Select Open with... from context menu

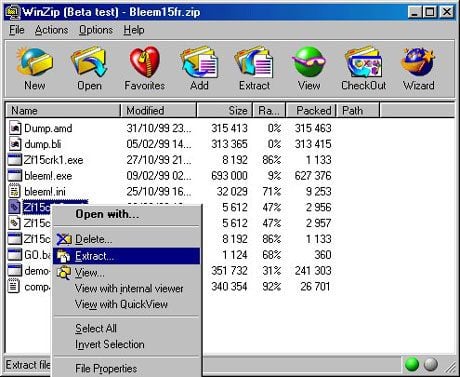(x=126, y=214)
